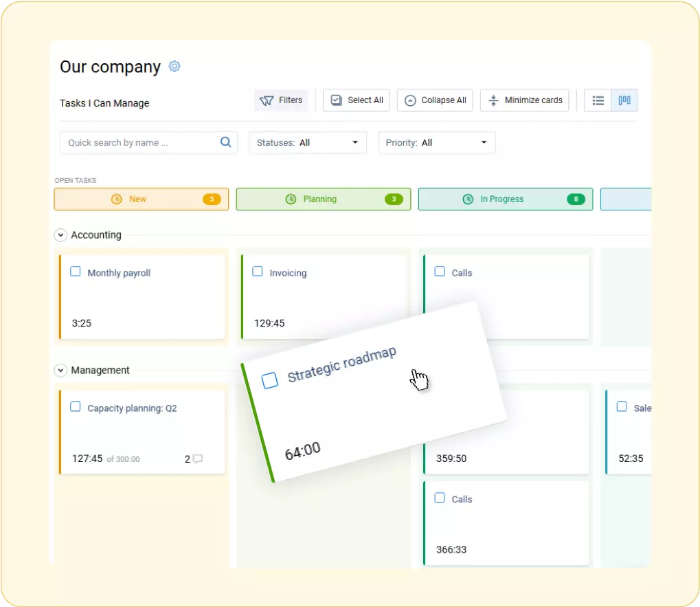This screenshot has height=607, width=700.
Task: Select the Strategic roadmap checkbox
Action: (x=269, y=380)
